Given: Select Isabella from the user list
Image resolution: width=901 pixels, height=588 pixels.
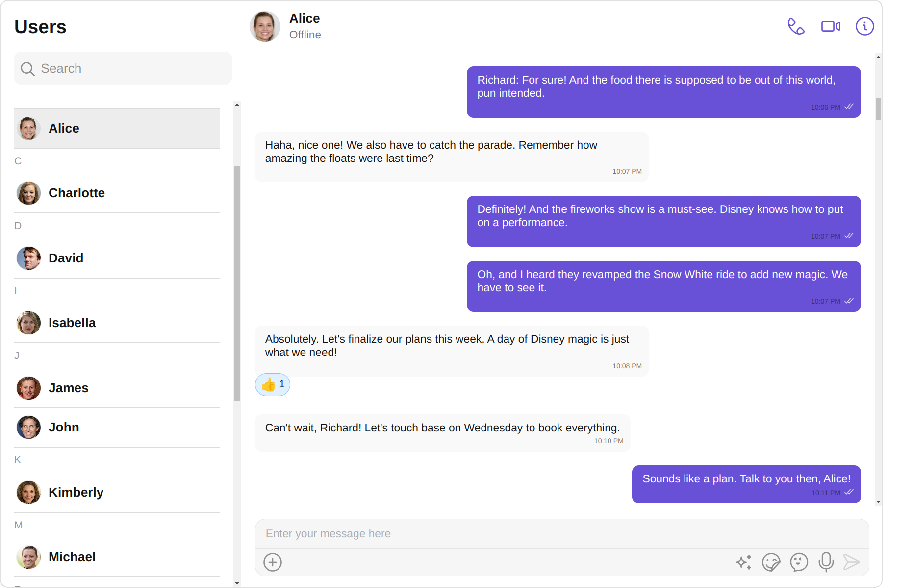Looking at the screenshot, I should pyautogui.click(x=117, y=323).
